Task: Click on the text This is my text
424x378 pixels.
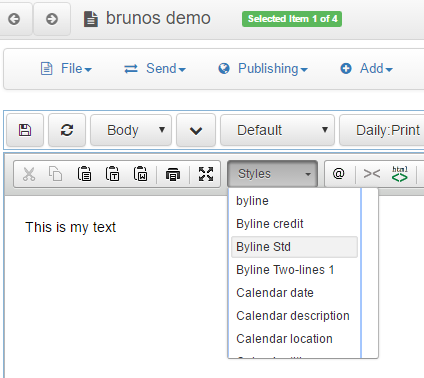Action: tap(70, 227)
